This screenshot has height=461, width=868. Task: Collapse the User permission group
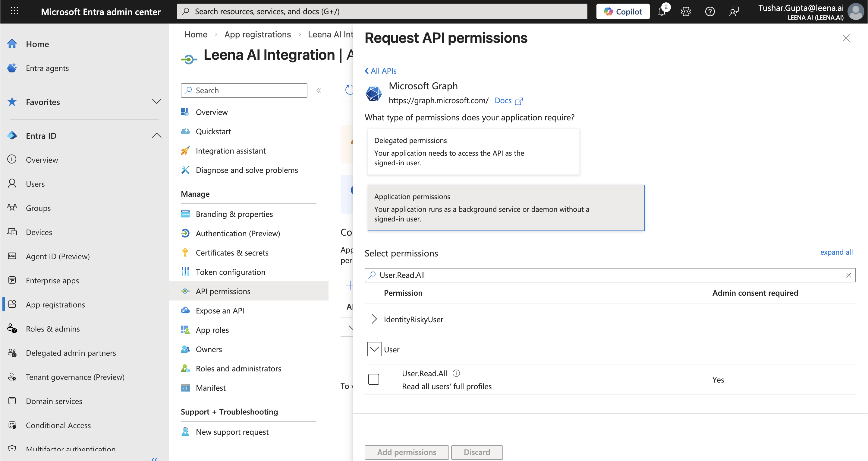(x=374, y=349)
